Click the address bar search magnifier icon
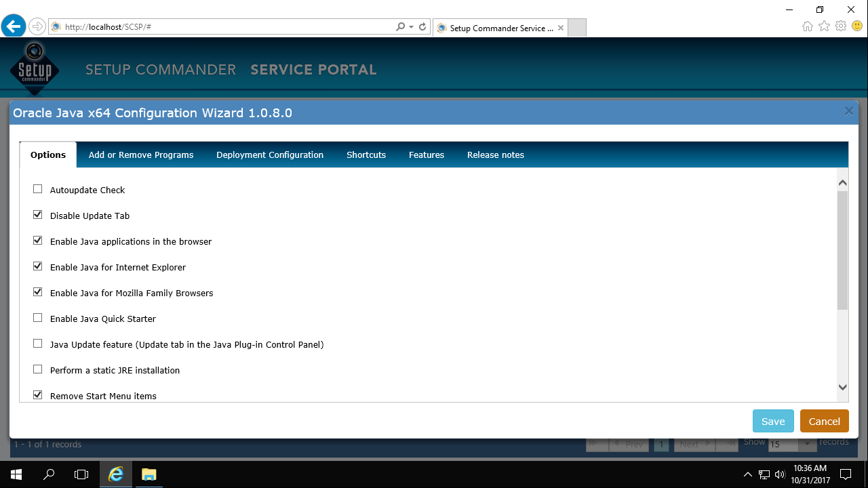The width and height of the screenshot is (868, 488). click(x=401, y=27)
